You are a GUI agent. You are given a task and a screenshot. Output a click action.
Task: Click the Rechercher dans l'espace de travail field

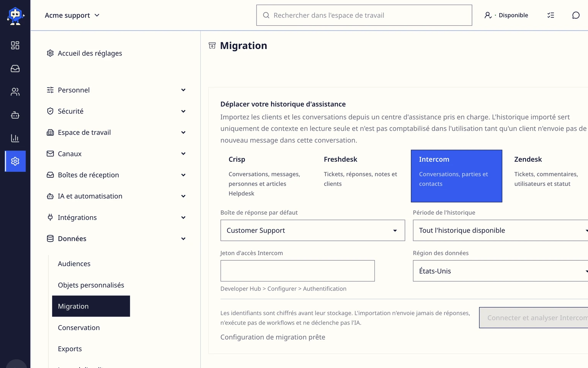point(364,15)
